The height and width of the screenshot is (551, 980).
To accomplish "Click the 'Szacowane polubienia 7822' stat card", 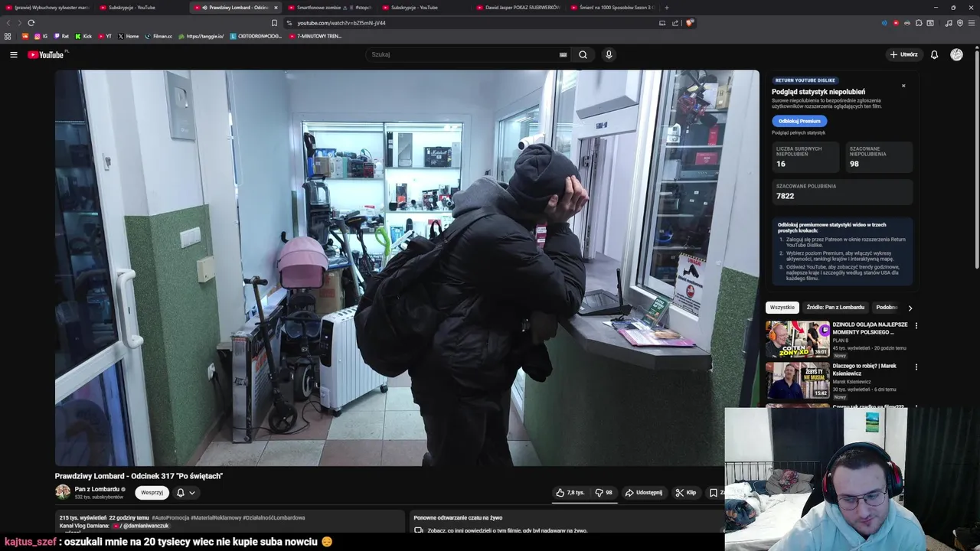I will (842, 191).
